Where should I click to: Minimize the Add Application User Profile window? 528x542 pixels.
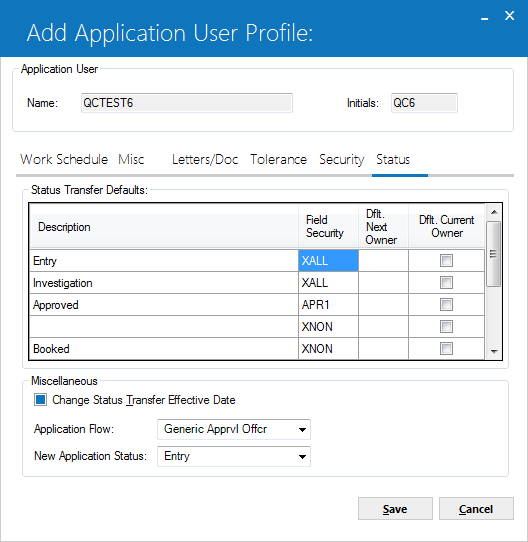point(485,16)
